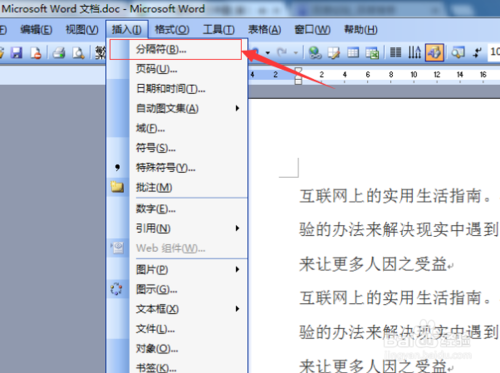
Task: Click the Permission document icon beside Save
Action: pyautogui.click(x=36, y=53)
